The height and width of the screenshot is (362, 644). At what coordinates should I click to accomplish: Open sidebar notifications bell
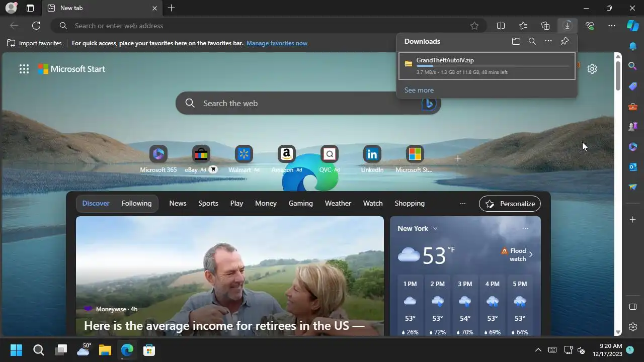633,46
